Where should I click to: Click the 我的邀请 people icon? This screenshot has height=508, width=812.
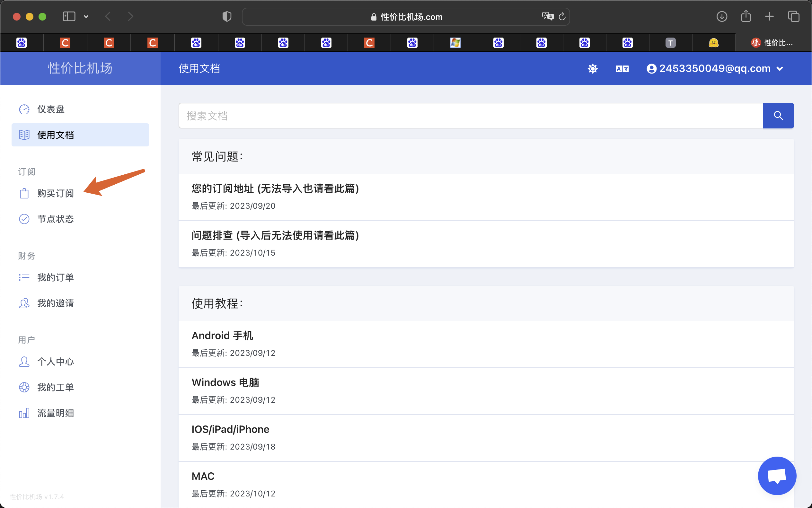24,303
